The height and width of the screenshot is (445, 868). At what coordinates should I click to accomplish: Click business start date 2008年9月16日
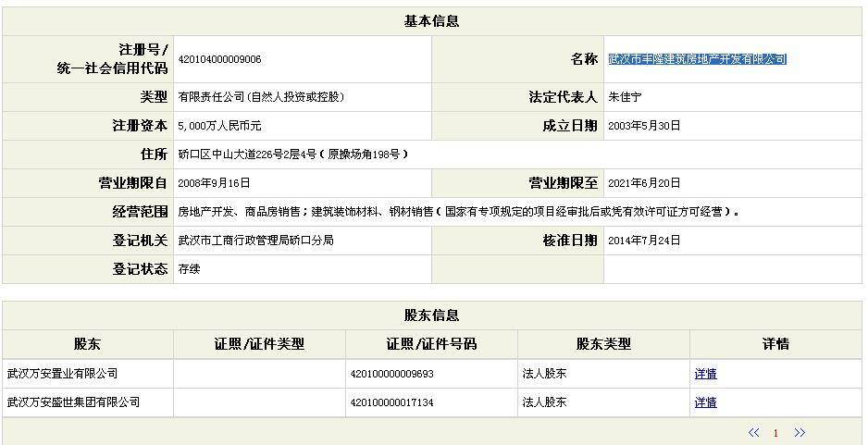(x=214, y=183)
